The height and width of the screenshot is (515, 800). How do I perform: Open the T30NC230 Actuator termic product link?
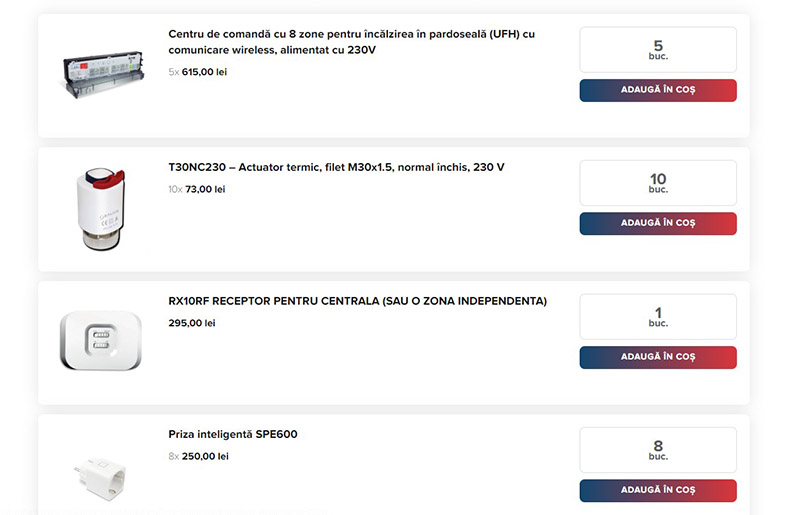[x=336, y=167]
